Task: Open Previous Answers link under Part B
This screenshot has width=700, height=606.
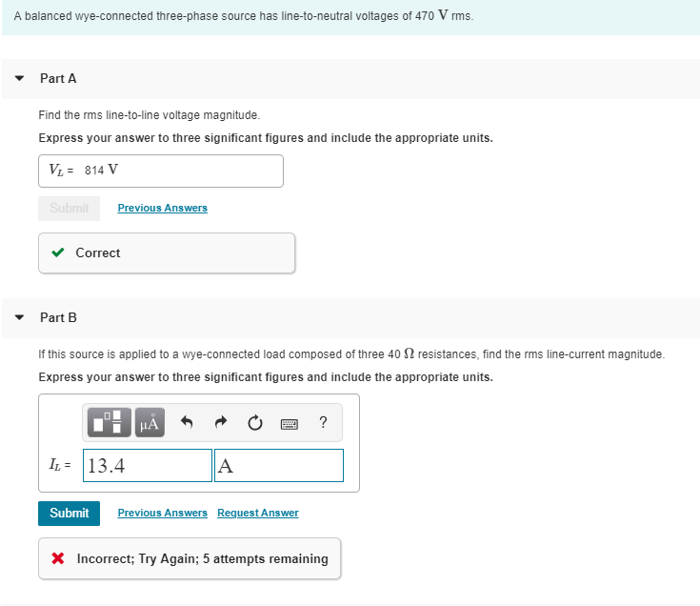Action: 163,514
